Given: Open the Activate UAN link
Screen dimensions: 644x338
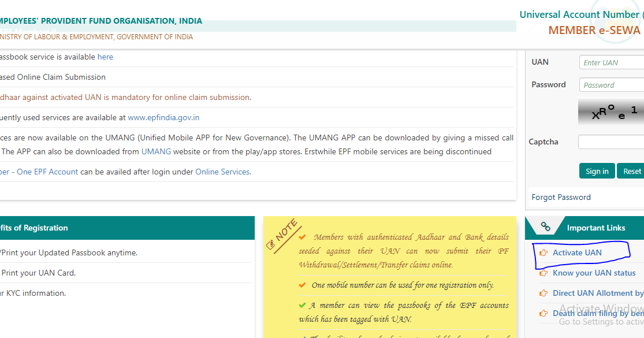Looking at the screenshot, I should pos(577,252).
